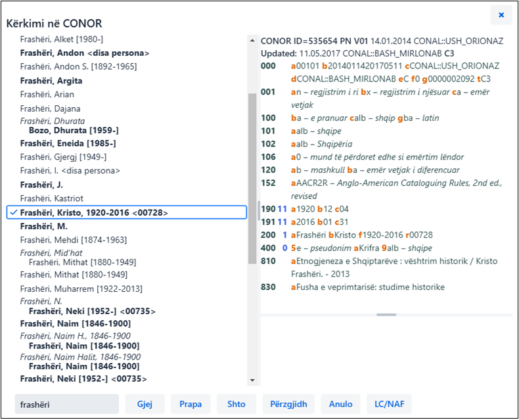Click field 190 with a1920
Image resolution: width=519 pixels, height=420 pixels.
(305, 209)
